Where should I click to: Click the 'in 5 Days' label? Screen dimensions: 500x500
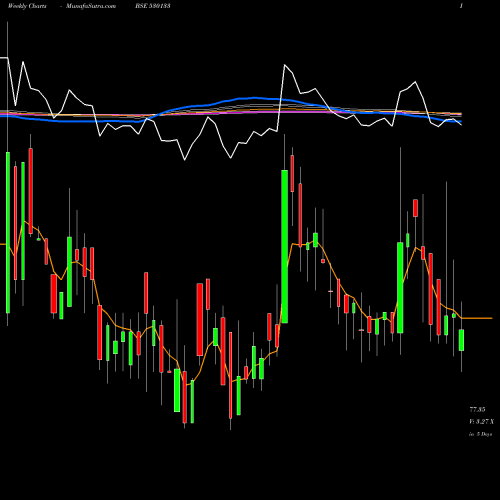click(481, 434)
